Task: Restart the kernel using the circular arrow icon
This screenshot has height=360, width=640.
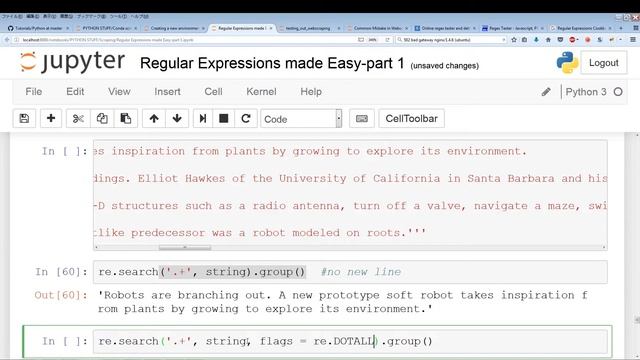Action: pos(246,119)
